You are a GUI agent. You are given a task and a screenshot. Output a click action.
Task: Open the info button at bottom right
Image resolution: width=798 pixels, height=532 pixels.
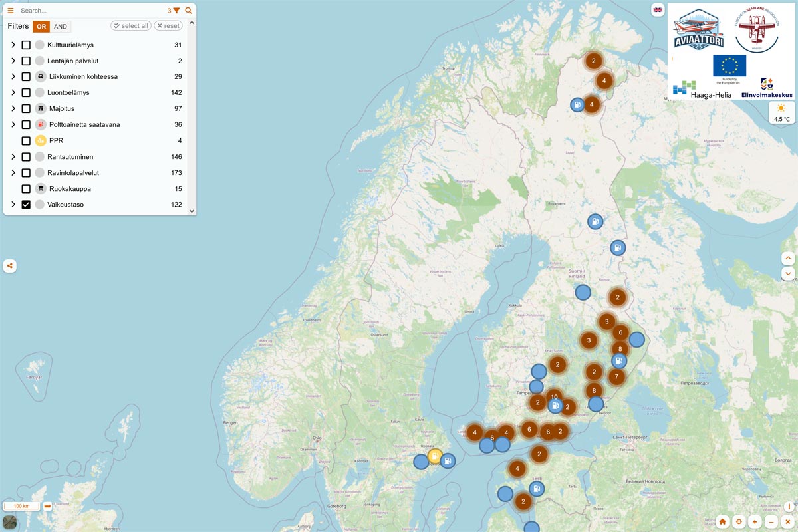point(789,507)
